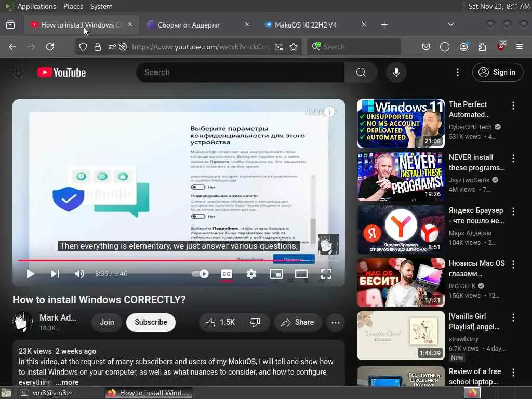This screenshot has width=532, height=399.
Task: Open the Pocket save icon
Action: 426,47
